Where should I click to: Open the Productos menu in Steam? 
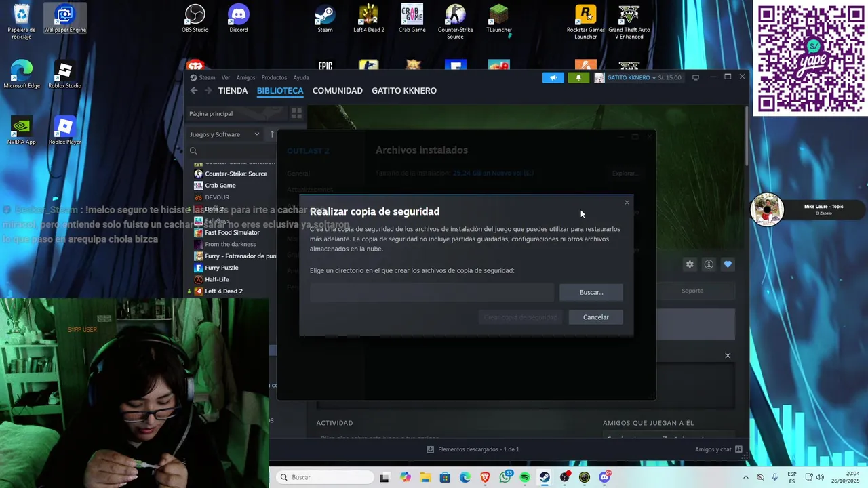pyautogui.click(x=274, y=77)
